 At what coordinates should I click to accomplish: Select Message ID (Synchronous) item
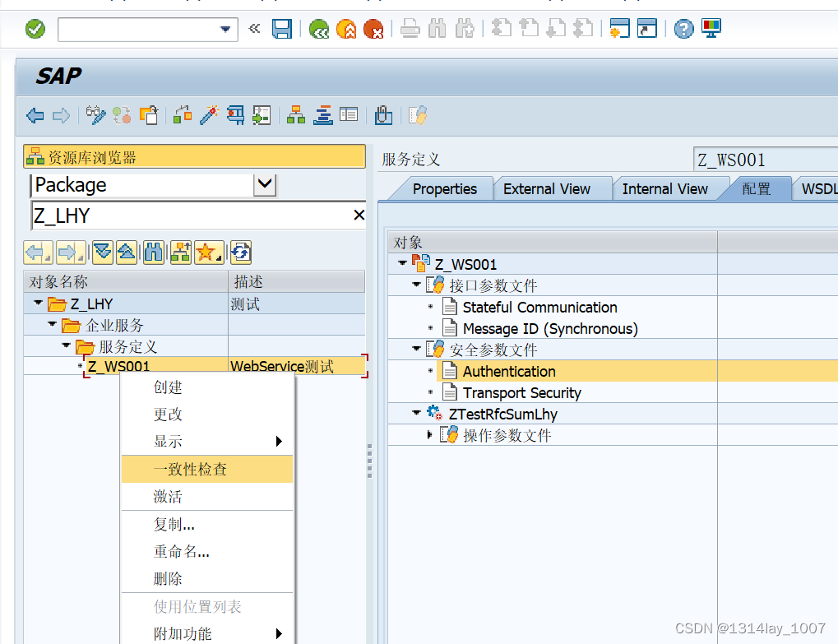(550, 329)
